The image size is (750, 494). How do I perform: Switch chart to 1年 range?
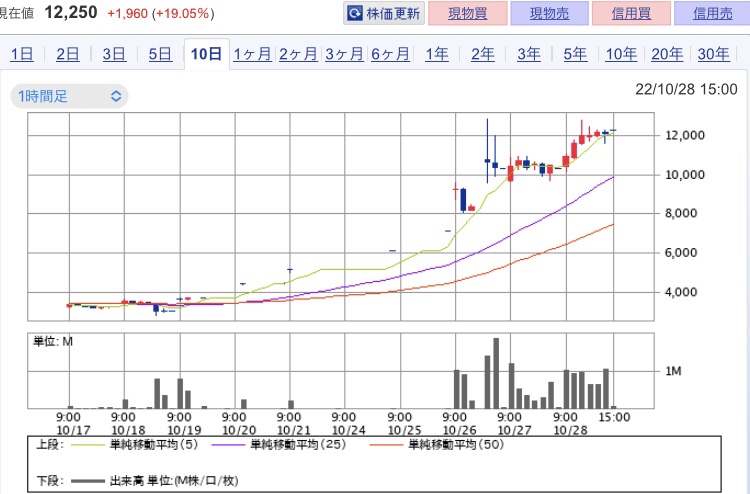(x=437, y=54)
